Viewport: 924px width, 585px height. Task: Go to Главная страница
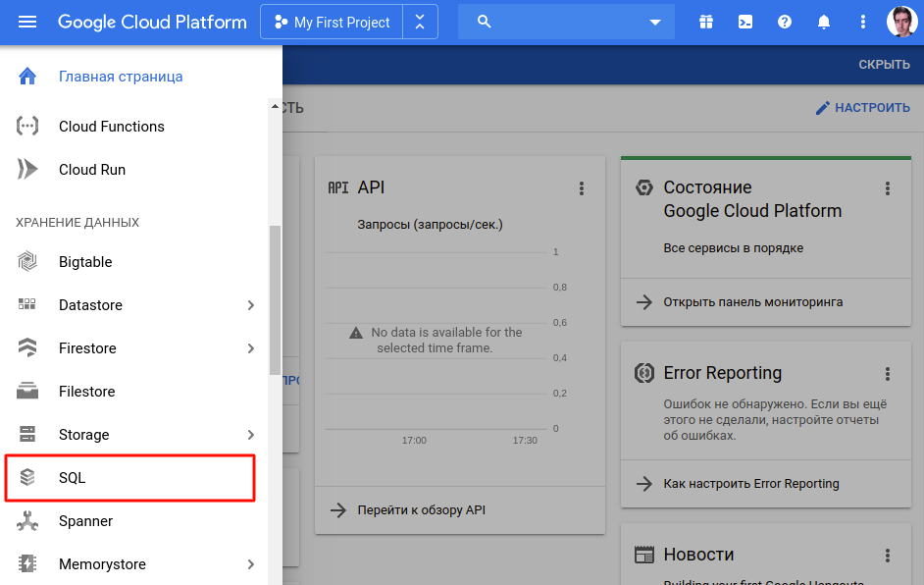[121, 77]
